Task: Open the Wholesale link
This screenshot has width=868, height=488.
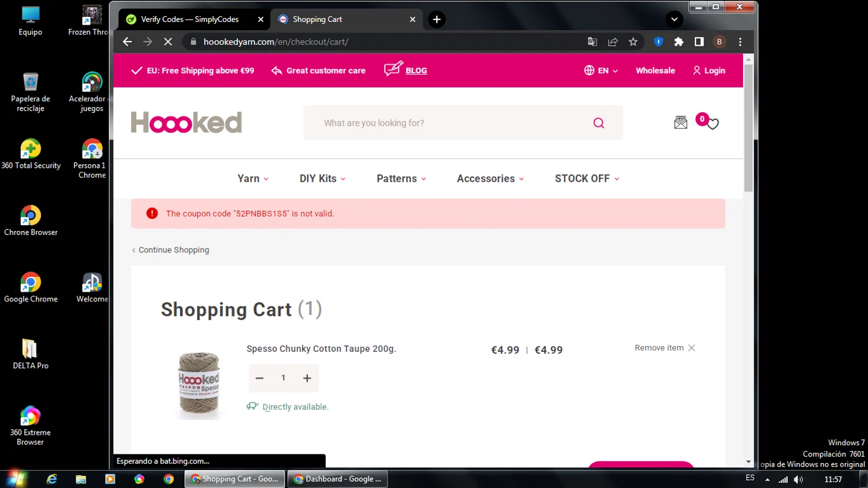Action: [x=655, y=71]
